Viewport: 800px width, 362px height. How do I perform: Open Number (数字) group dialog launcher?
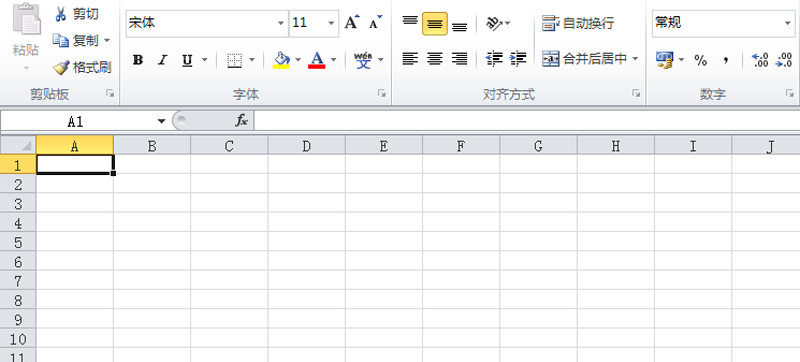pos(790,93)
